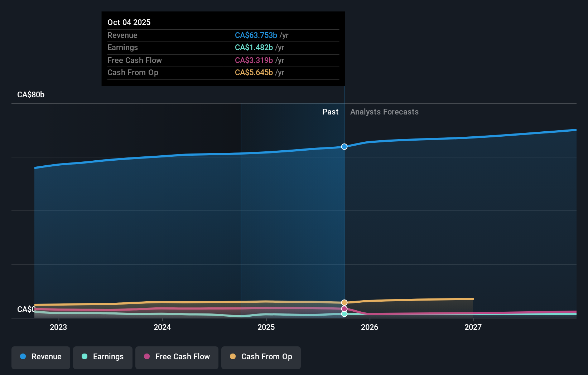Viewport: 588px width, 375px height.
Task: Click the orange Cash From Op legend dot
Action: (233, 357)
